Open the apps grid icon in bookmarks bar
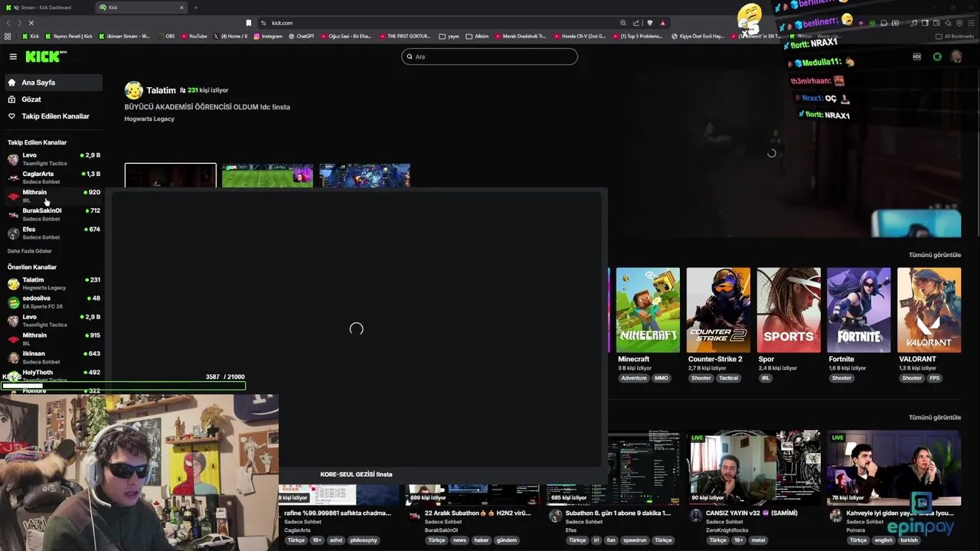Image resolution: width=980 pixels, height=551 pixels. tap(8, 36)
